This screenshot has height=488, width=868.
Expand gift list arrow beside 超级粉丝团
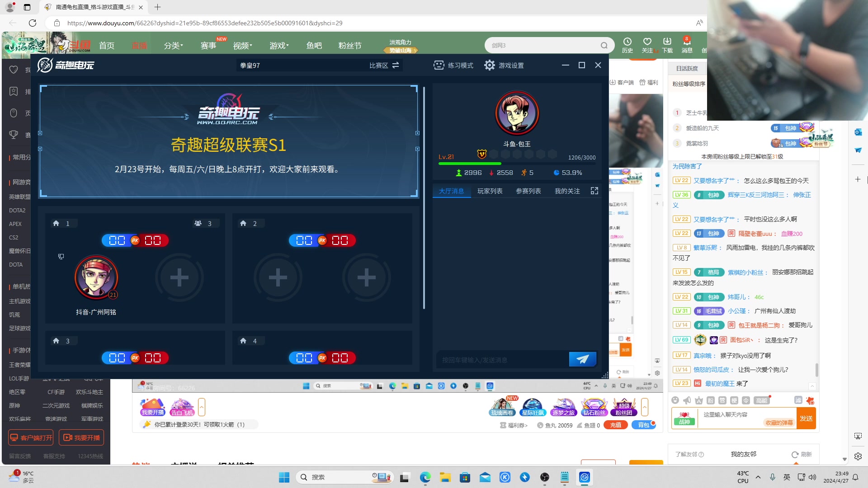[645, 407]
